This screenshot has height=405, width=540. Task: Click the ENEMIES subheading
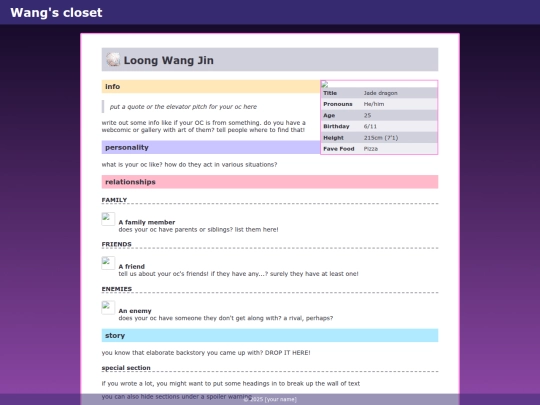point(117,289)
